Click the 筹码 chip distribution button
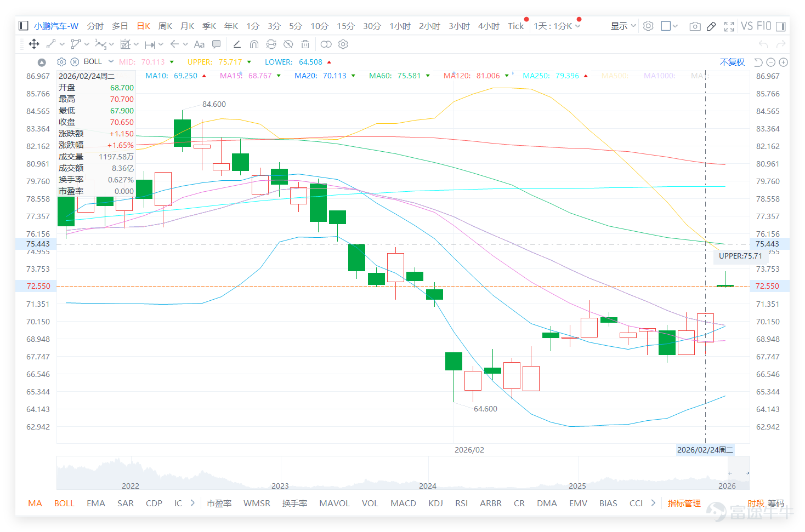 (775, 503)
